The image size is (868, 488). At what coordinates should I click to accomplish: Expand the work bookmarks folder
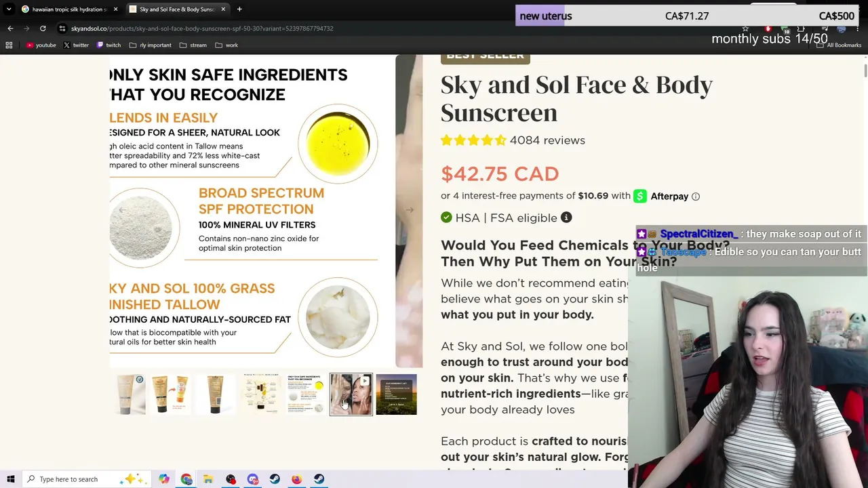pos(226,45)
